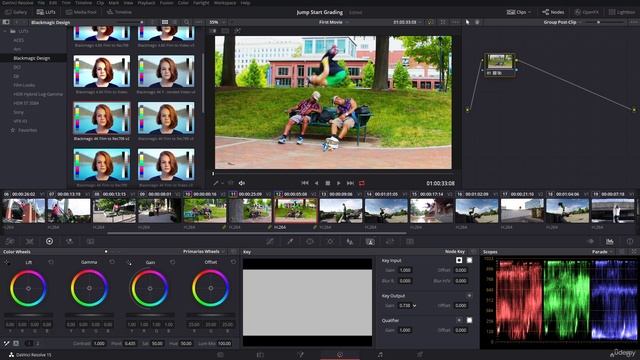Toggle the Key Output matte button
640x360 pixels.
point(469,296)
